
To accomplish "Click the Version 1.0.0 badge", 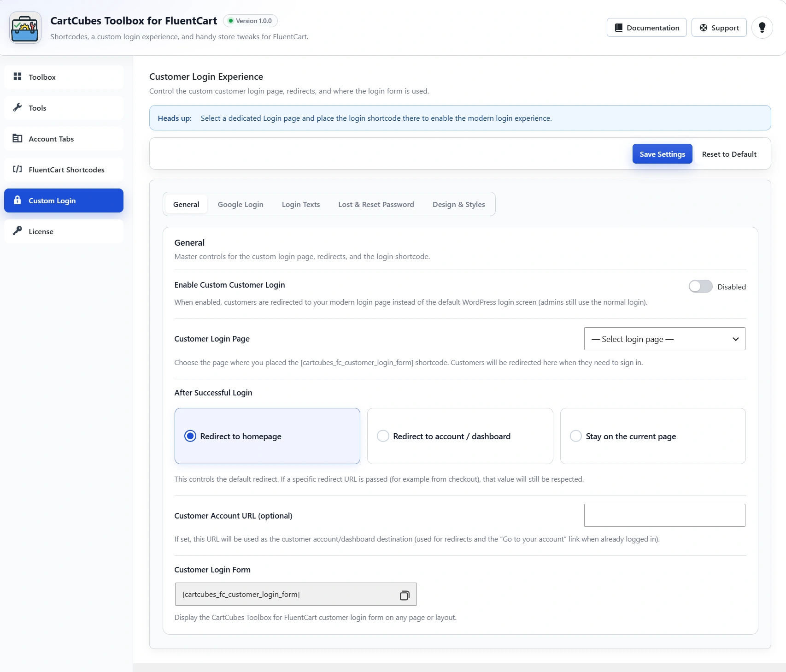I will pos(250,21).
